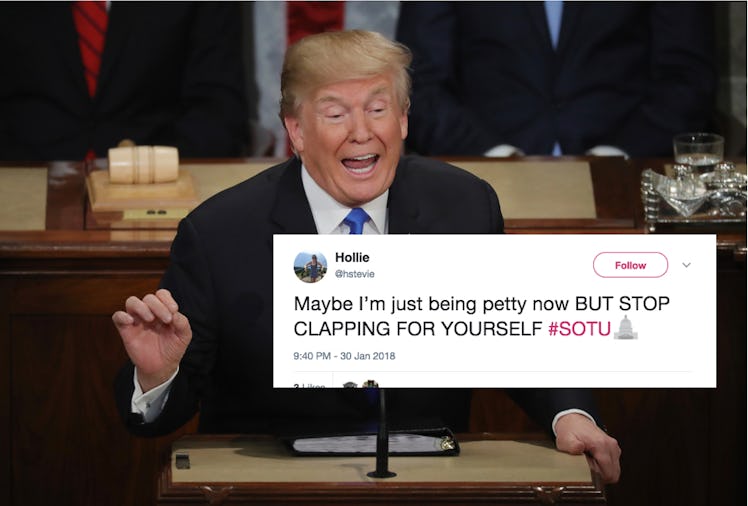Expand the tweet options chevron beside Follow
Screen dimensions: 748x506
(686, 265)
